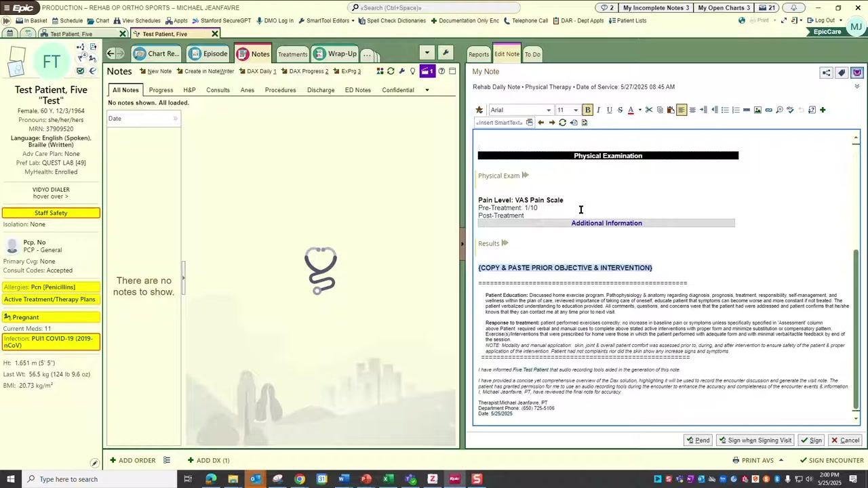
Task: Click Cancel to discard the note
Action: pyautogui.click(x=845, y=441)
